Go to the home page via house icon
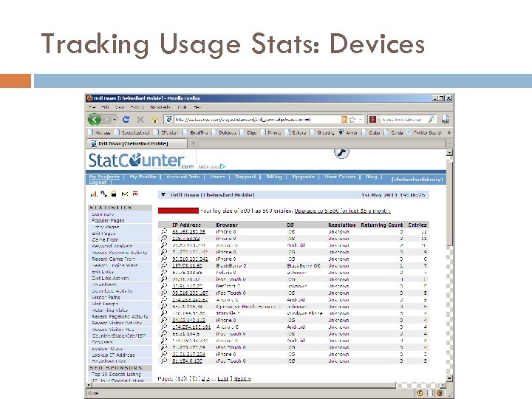The height and width of the screenshot is (399, 532). click(x=154, y=120)
